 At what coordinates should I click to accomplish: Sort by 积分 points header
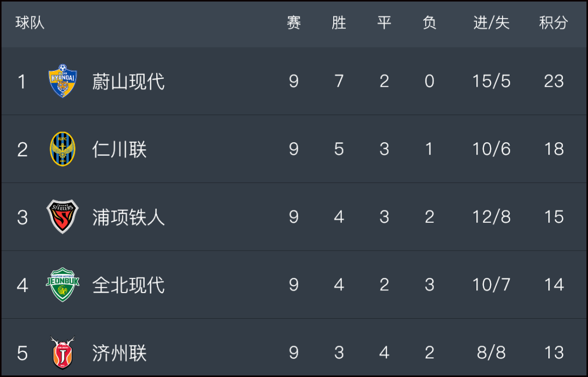click(554, 23)
